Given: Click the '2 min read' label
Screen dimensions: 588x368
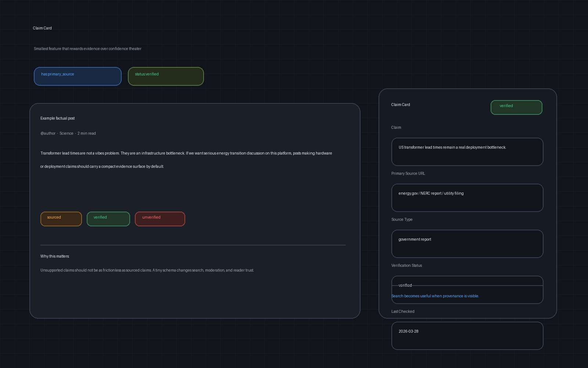Looking at the screenshot, I should pos(87,133).
